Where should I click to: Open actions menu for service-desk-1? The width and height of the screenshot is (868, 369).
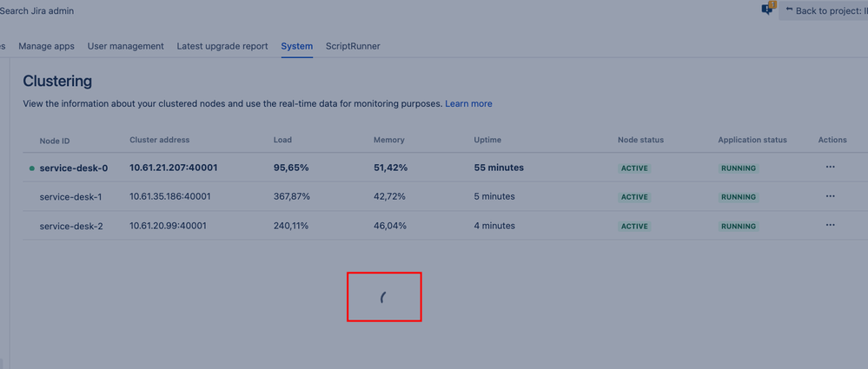(x=830, y=196)
